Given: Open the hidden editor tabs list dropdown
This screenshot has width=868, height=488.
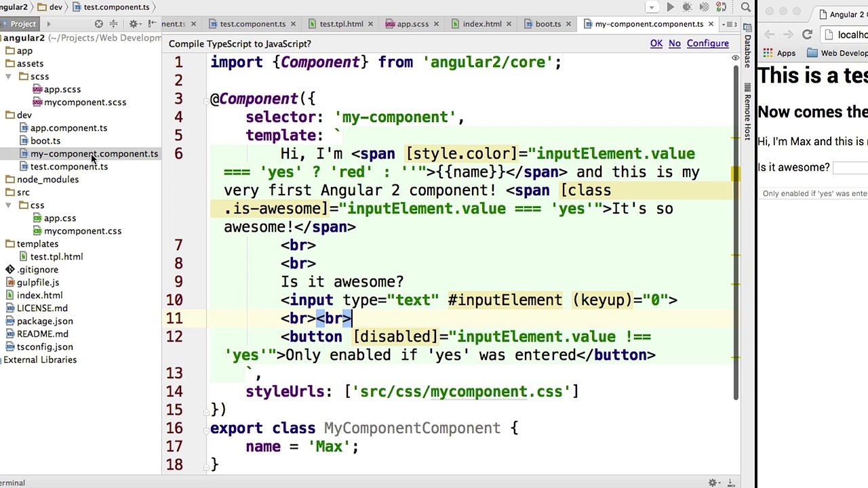Looking at the screenshot, I should point(730,24).
